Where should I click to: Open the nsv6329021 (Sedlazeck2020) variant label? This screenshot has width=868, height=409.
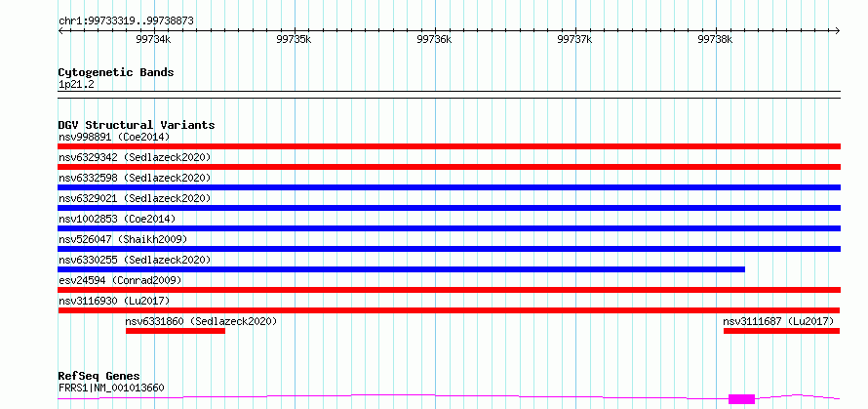(135, 198)
